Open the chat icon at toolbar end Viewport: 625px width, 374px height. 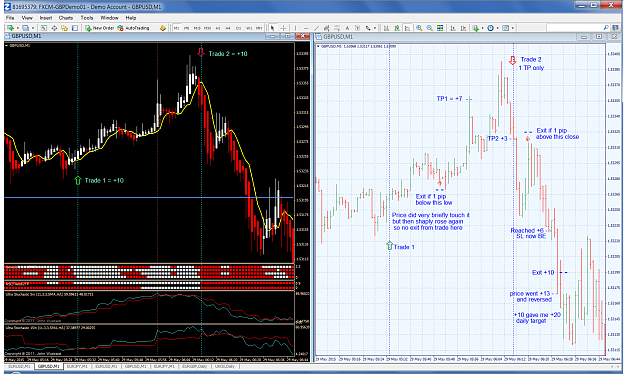click(615, 28)
